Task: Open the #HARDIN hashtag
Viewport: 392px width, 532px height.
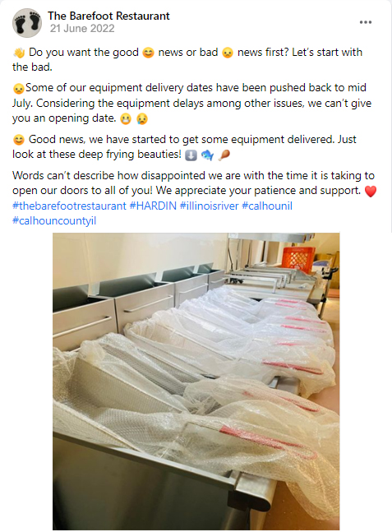Action: [153, 206]
